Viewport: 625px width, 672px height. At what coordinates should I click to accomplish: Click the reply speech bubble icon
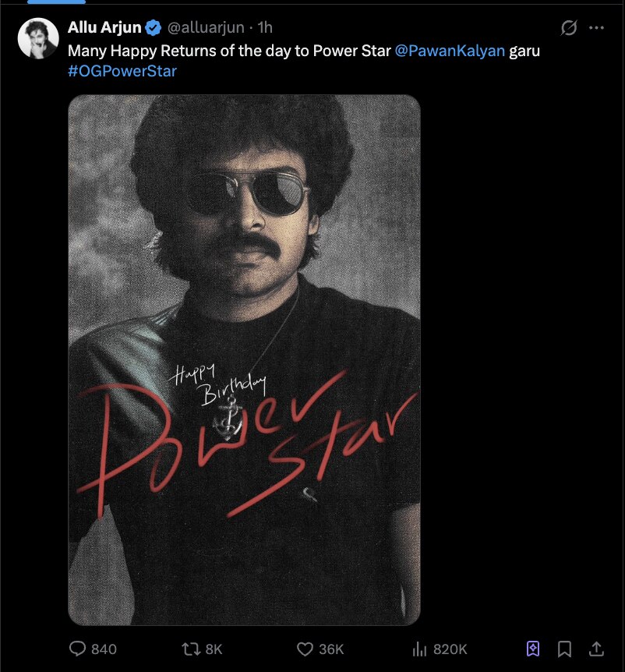coord(77,649)
